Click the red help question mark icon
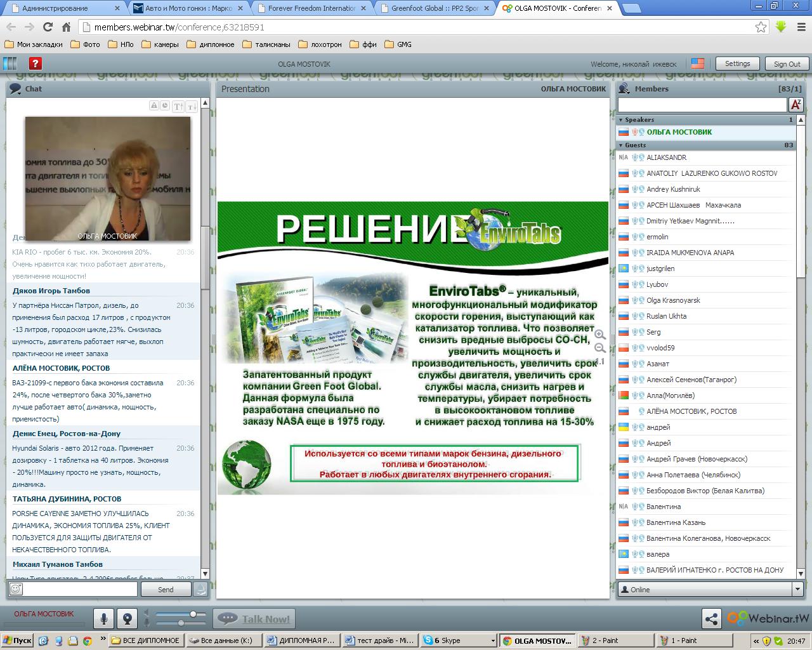 pos(36,63)
